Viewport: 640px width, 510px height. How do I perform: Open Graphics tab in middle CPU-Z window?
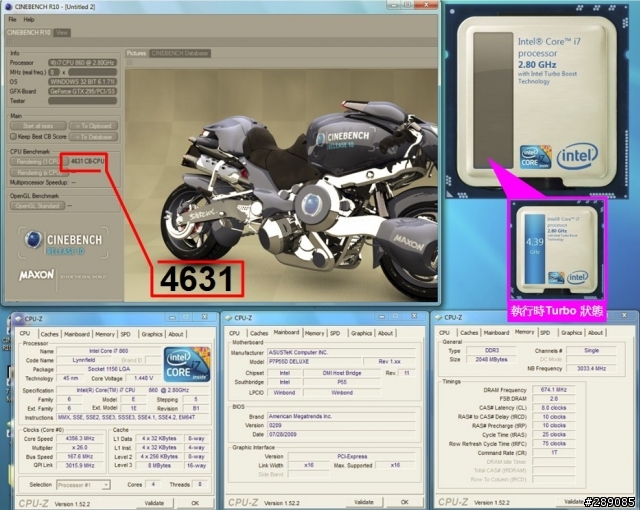(361, 333)
